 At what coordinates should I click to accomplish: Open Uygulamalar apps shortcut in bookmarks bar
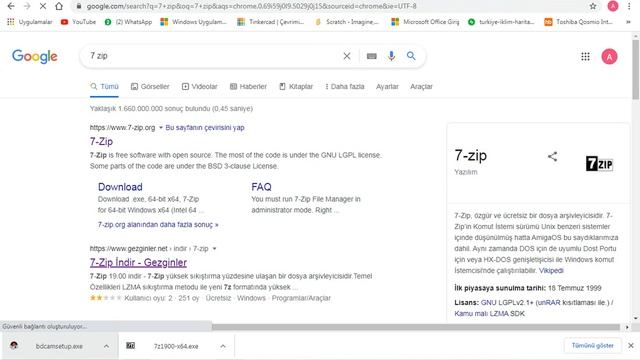point(30,22)
